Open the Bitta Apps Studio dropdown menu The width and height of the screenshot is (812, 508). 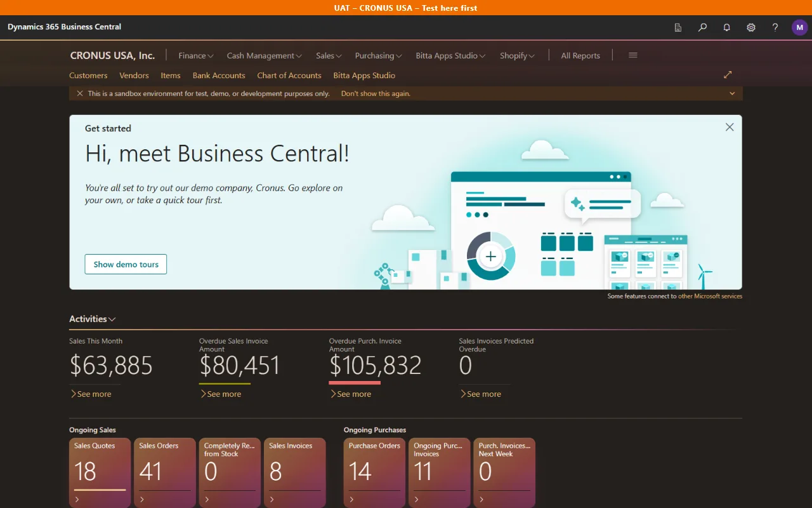(x=451, y=55)
